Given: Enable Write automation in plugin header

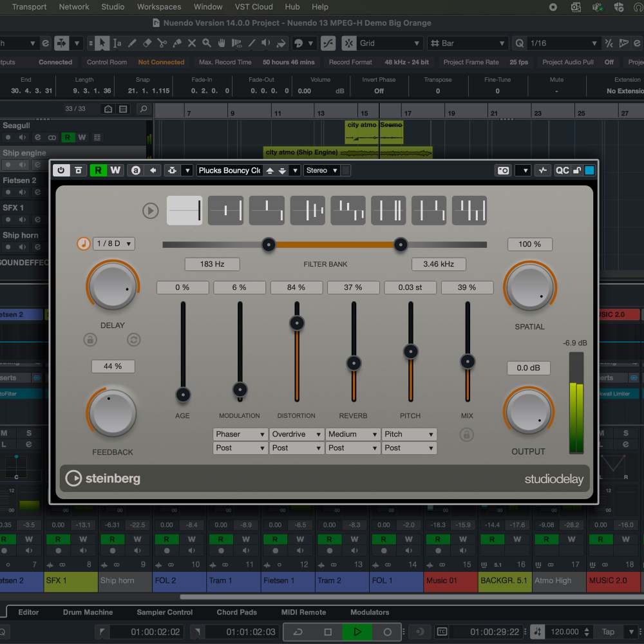Looking at the screenshot, I should coord(115,171).
